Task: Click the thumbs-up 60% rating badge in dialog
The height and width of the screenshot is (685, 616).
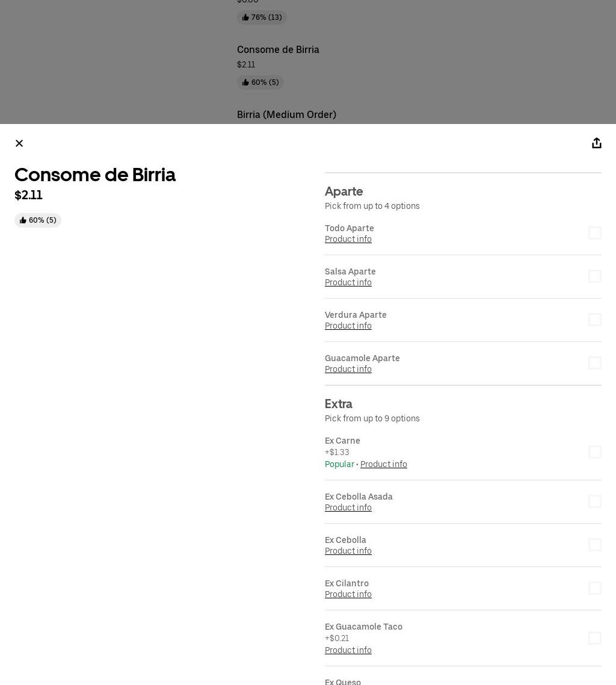Action: (x=38, y=220)
